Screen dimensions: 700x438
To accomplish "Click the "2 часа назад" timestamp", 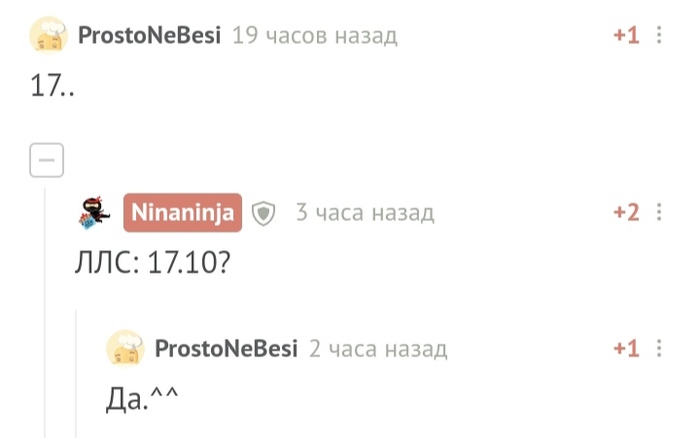I will tap(378, 348).
